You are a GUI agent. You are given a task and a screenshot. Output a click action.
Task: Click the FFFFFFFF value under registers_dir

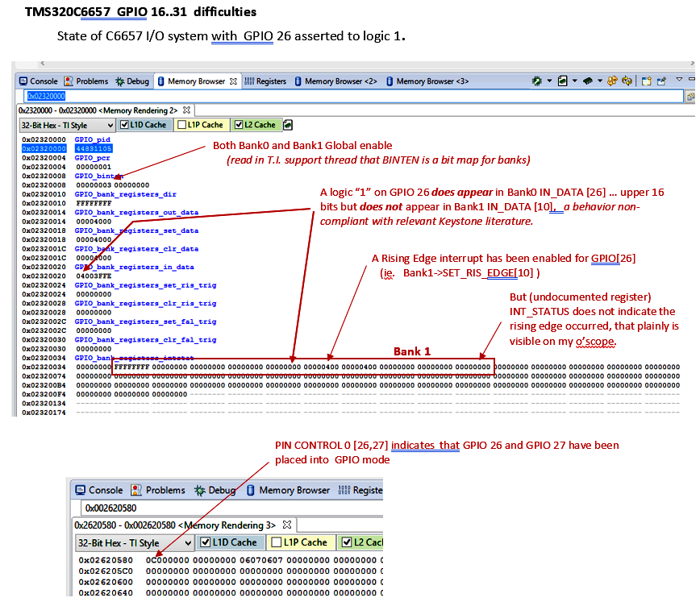click(x=94, y=203)
